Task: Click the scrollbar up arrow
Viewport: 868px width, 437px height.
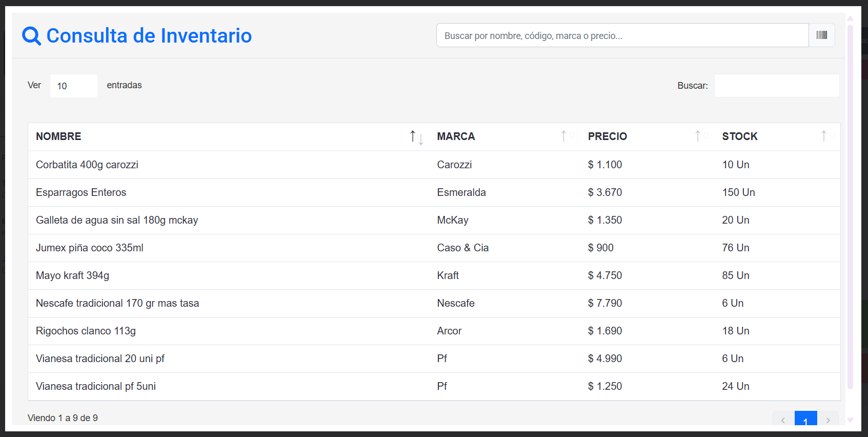Action: coord(850,18)
